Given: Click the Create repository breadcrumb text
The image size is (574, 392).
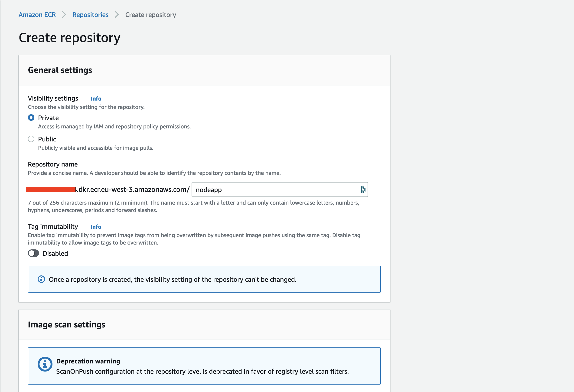Looking at the screenshot, I should click(x=151, y=15).
